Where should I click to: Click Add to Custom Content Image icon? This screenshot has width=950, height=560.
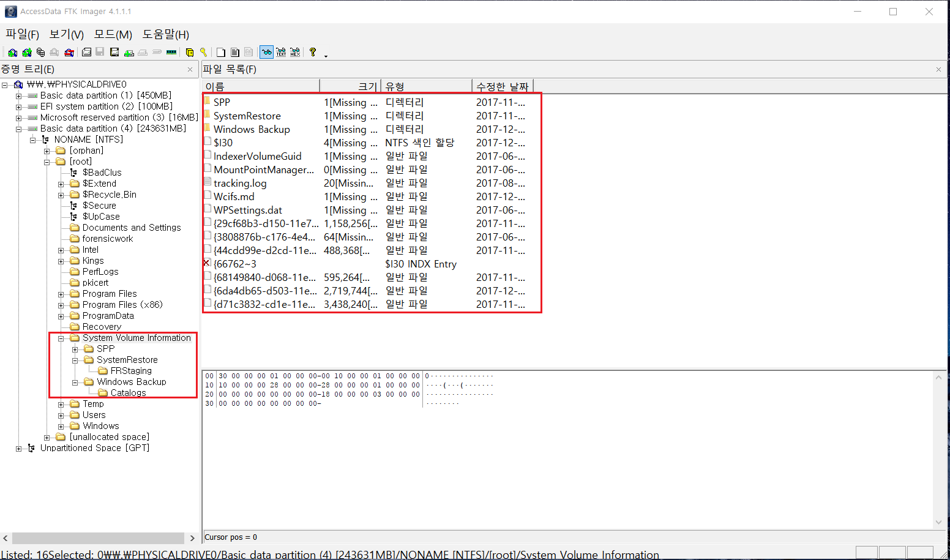pyautogui.click(x=129, y=53)
